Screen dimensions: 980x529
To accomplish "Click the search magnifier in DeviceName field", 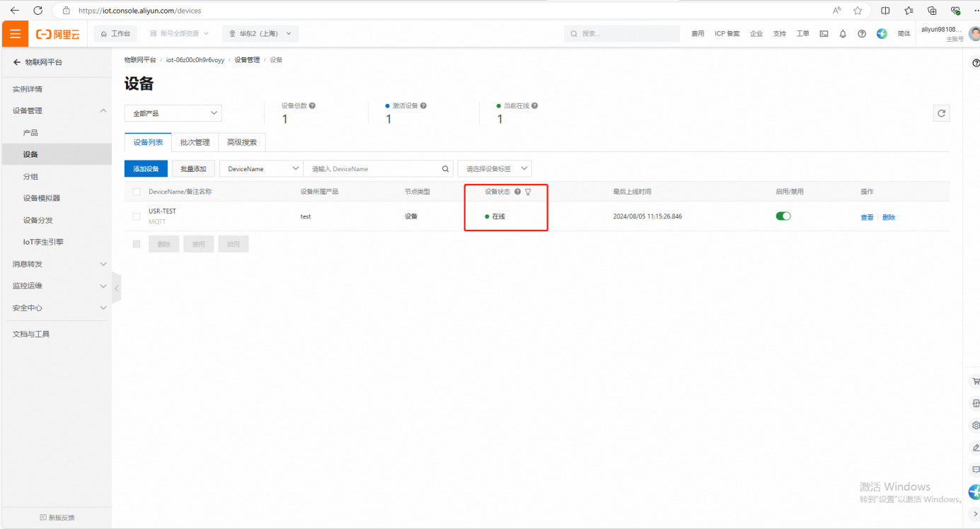I will click(445, 169).
